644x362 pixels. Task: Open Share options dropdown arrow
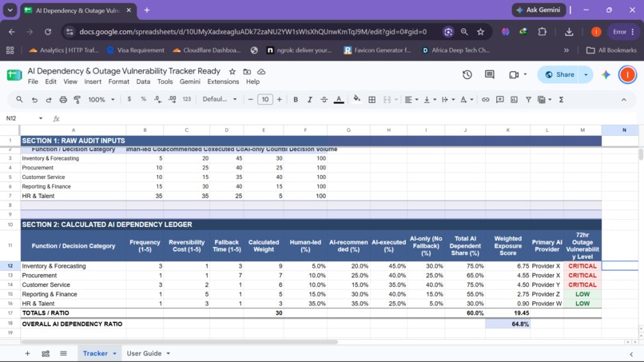tap(586, 75)
